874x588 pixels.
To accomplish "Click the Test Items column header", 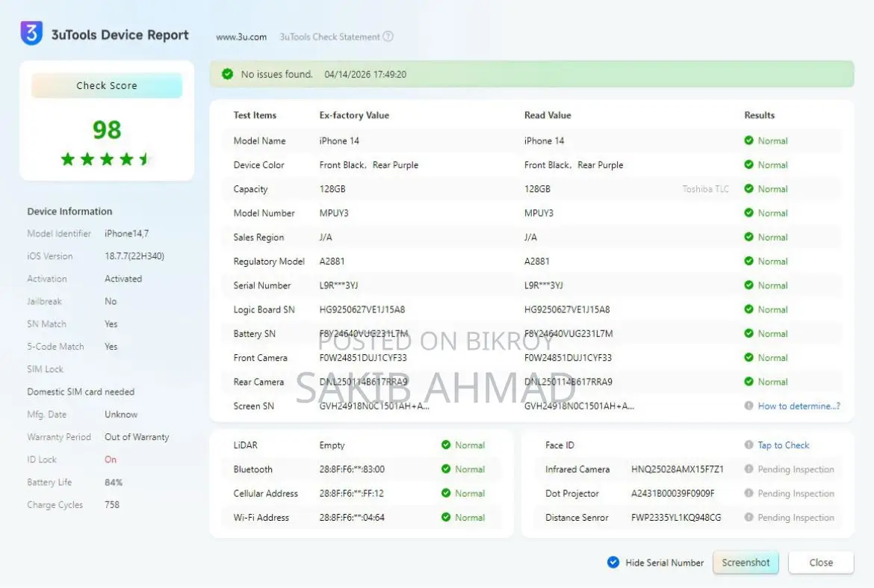I will [x=255, y=115].
